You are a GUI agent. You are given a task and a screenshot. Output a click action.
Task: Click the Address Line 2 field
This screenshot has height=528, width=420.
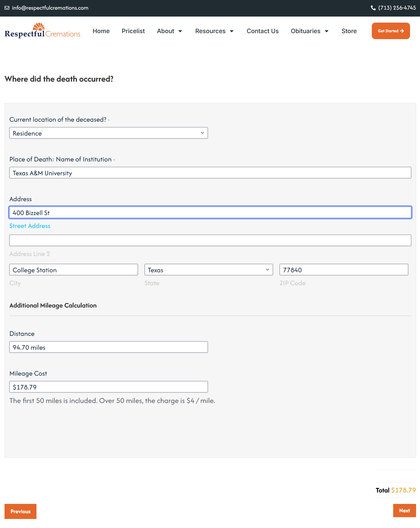pos(210,240)
